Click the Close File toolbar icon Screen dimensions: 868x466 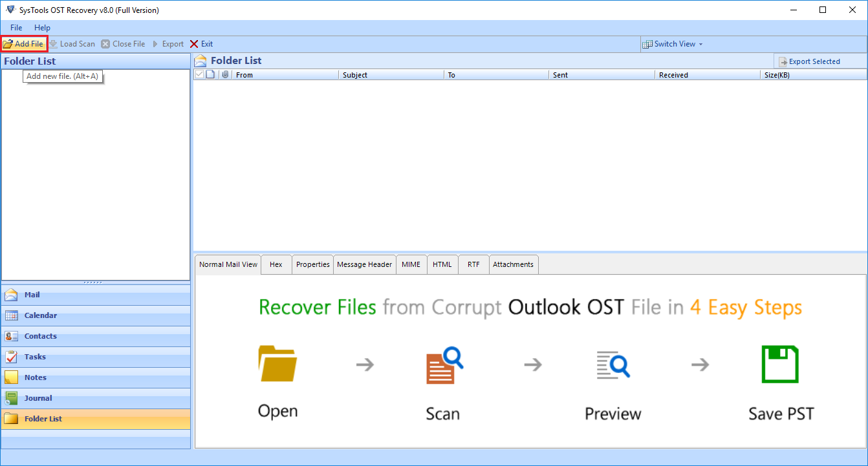105,44
